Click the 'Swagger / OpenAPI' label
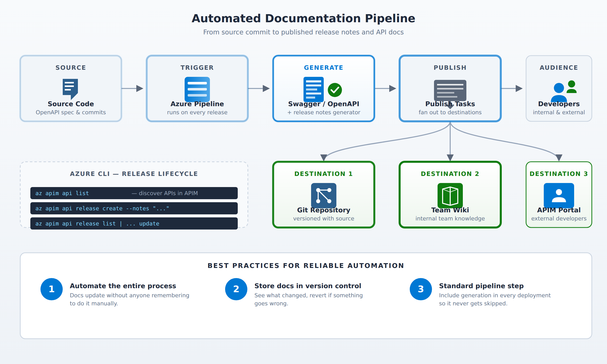 pyautogui.click(x=324, y=104)
